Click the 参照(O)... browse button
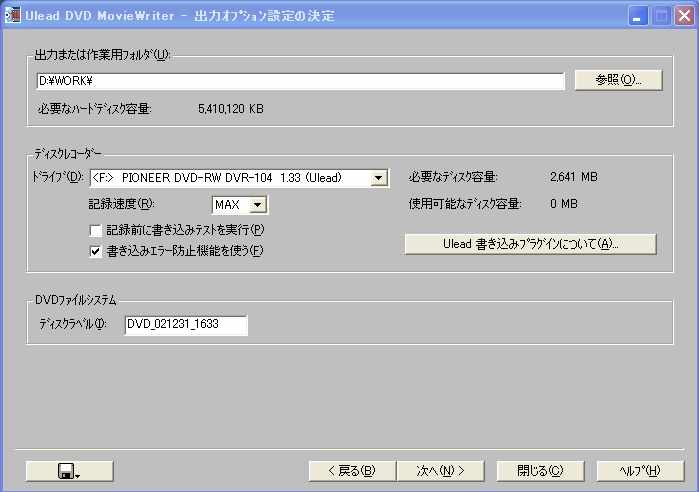The image size is (699, 492). (x=618, y=80)
